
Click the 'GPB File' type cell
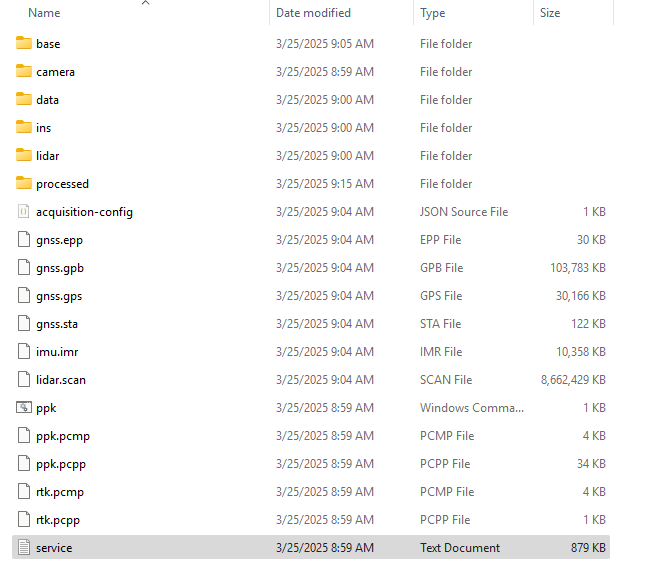point(441,268)
